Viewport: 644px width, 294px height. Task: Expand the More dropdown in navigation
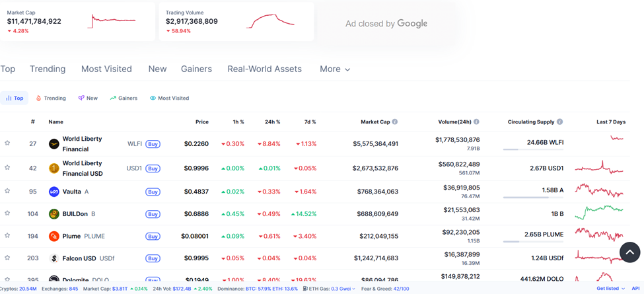coord(335,69)
